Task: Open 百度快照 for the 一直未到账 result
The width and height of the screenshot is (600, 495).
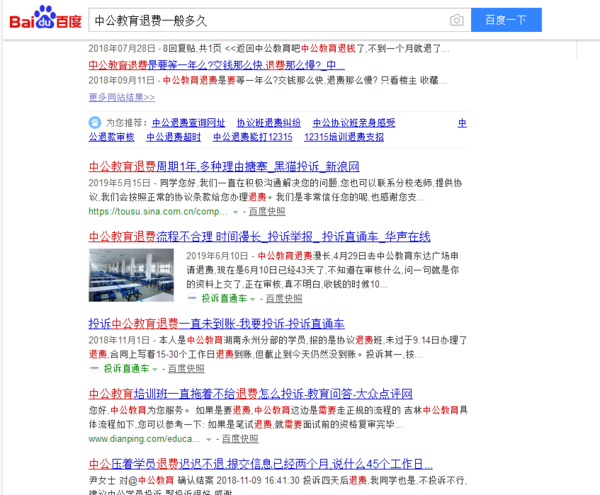Action: pos(186,369)
